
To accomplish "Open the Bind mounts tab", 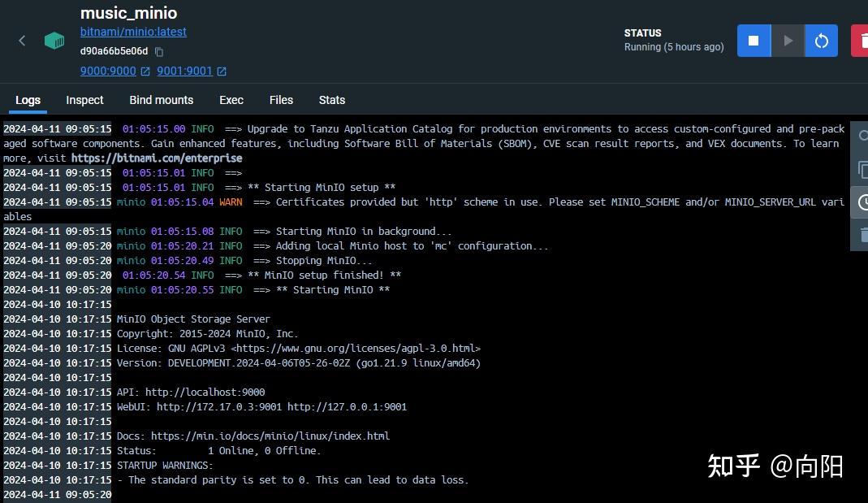I will click(161, 100).
